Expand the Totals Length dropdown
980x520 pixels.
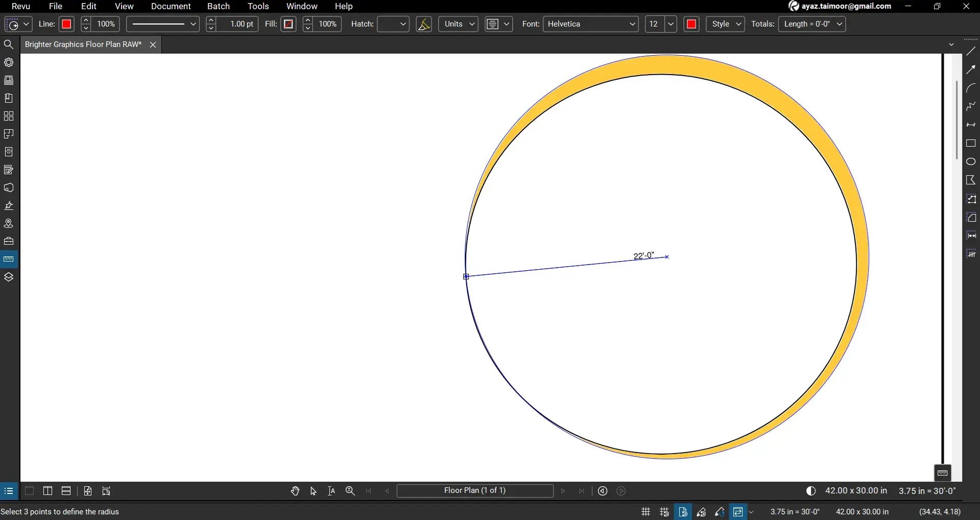840,24
